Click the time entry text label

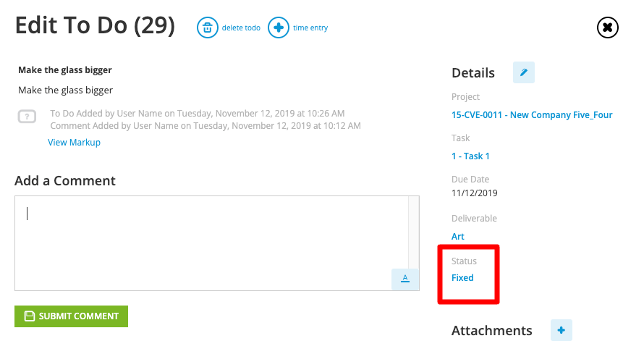coord(310,28)
